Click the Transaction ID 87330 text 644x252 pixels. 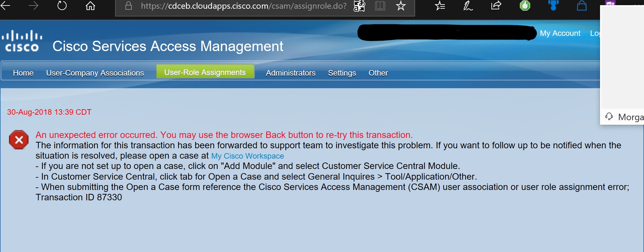point(79,197)
